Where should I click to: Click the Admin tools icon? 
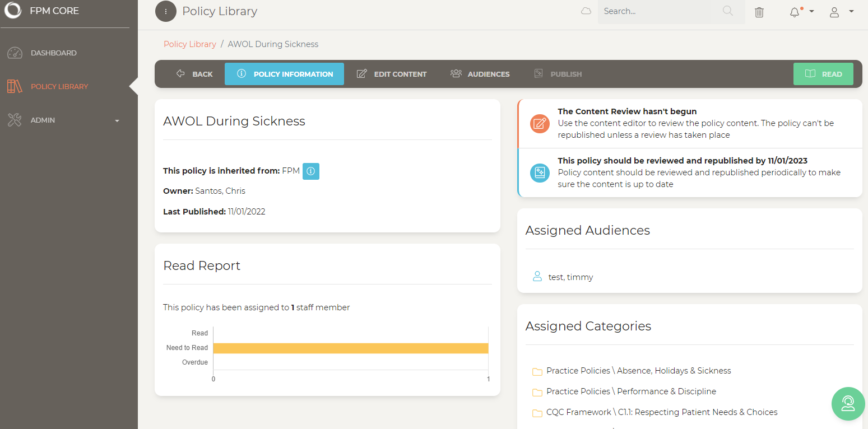coord(15,120)
